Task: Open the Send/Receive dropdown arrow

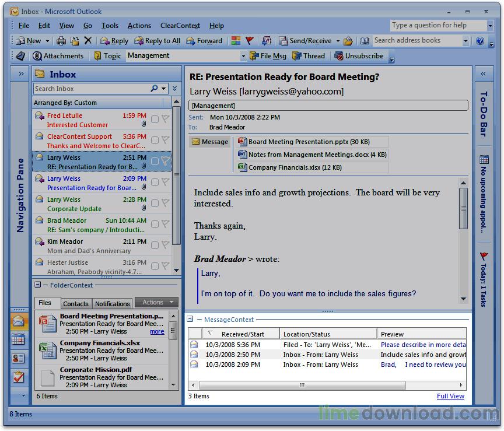Action: tap(338, 41)
